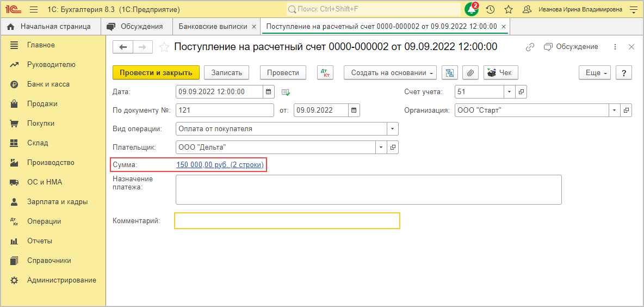Expand the Создать на основании menu
This screenshot has width=644, height=307.
tap(391, 73)
